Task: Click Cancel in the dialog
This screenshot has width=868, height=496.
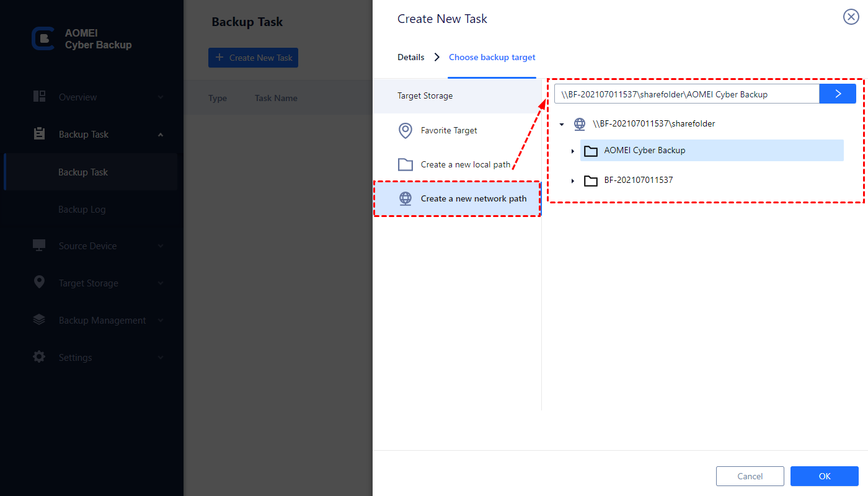Action: [x=750, y=476]
